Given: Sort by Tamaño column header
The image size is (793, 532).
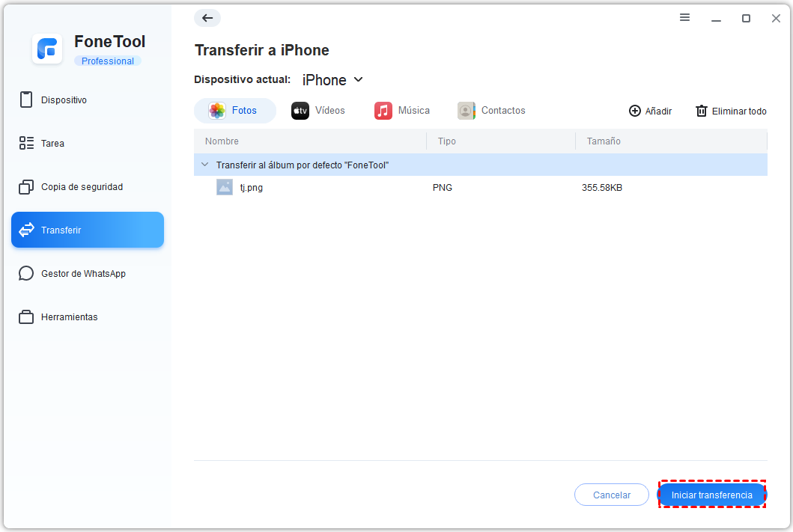Looking at the screenshot, I should click(x=604, y=141).
